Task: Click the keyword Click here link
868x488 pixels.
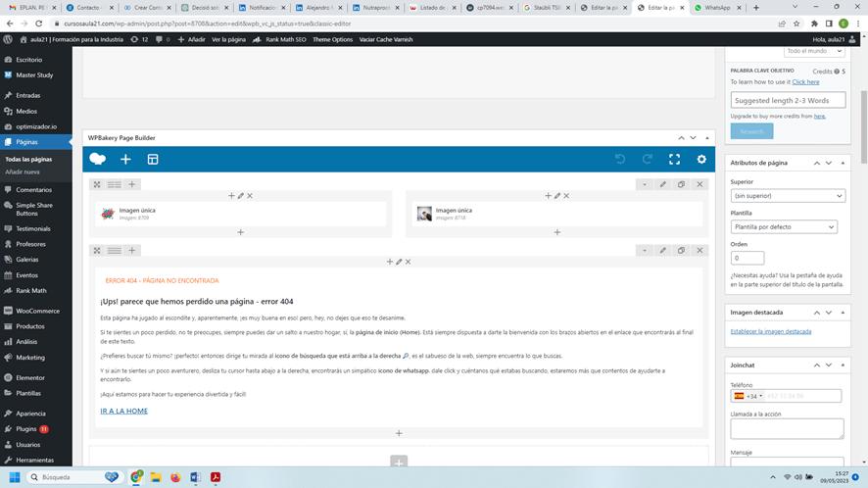Action: pos(805,82)
